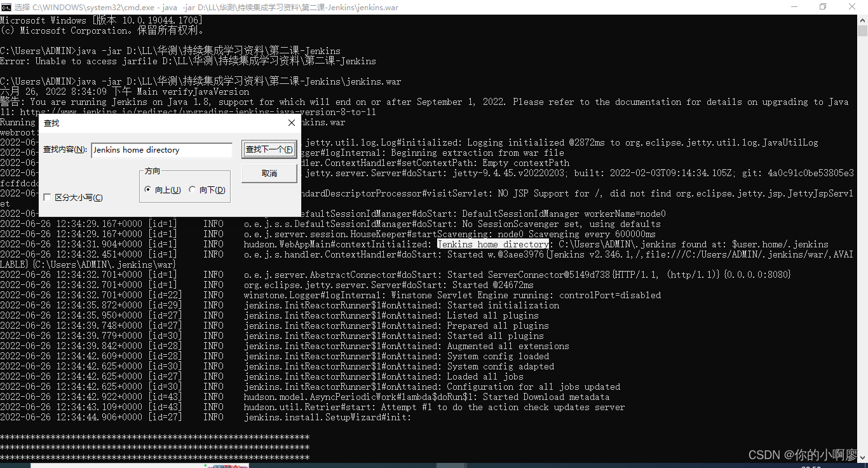Click the 'Error: Unable to access jarfile' line

coord(188,61)
